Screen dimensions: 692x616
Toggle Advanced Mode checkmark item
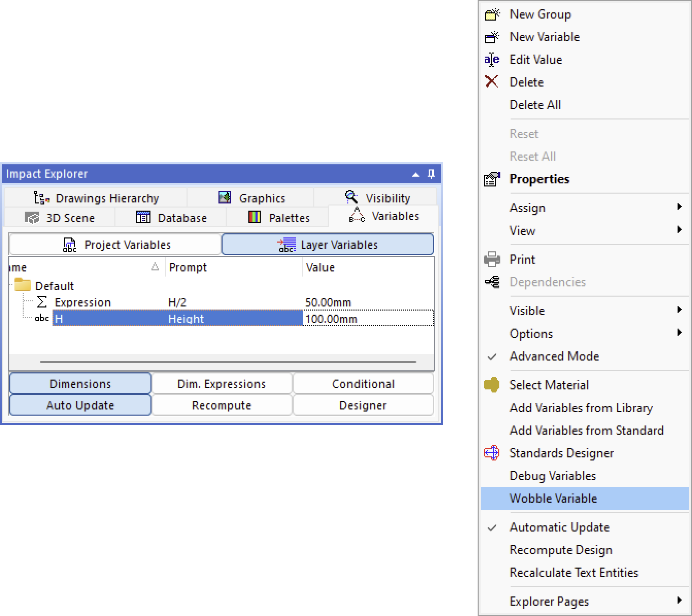coord(585,356)
